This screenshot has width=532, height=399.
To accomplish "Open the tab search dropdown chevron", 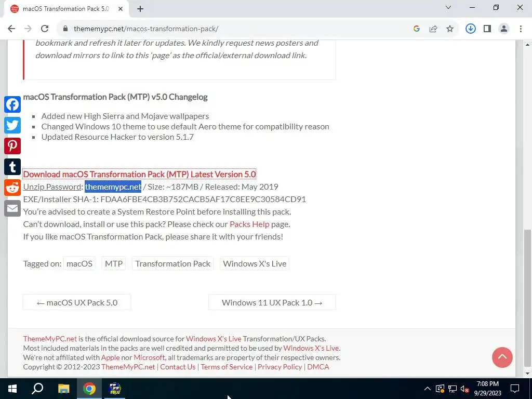I will (448, 7).
